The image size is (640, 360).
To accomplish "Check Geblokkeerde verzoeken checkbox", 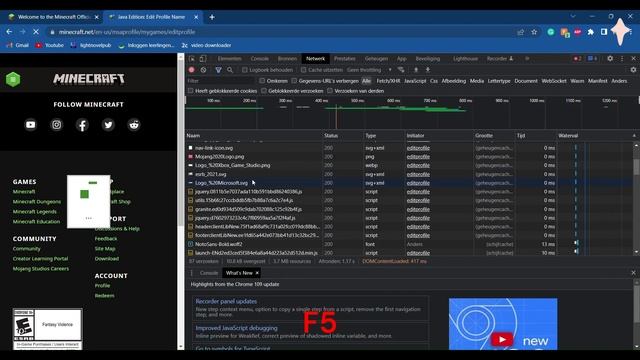I will 264,91.
